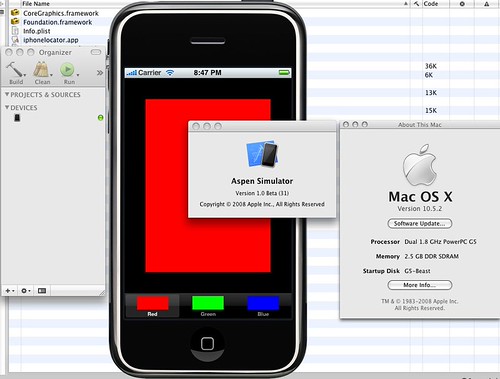Click the build hammer column header icon

[x=416, y=4]
